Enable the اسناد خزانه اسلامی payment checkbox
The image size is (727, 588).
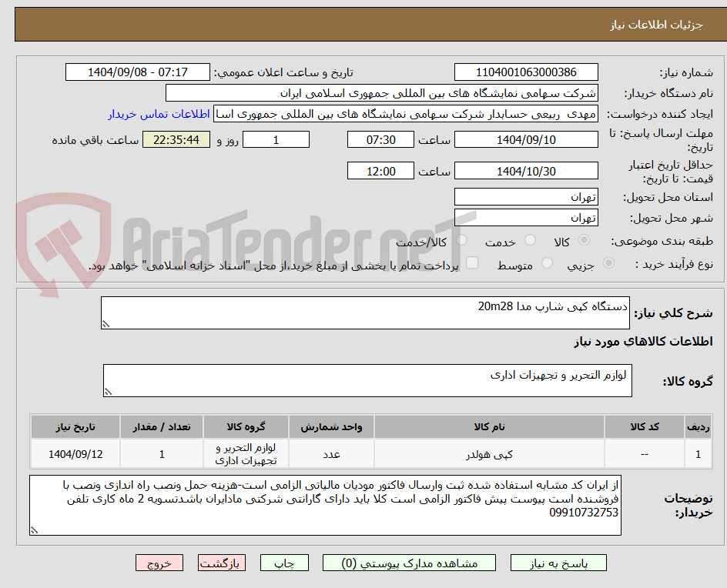pyautogui.click(x=472, y=262)
